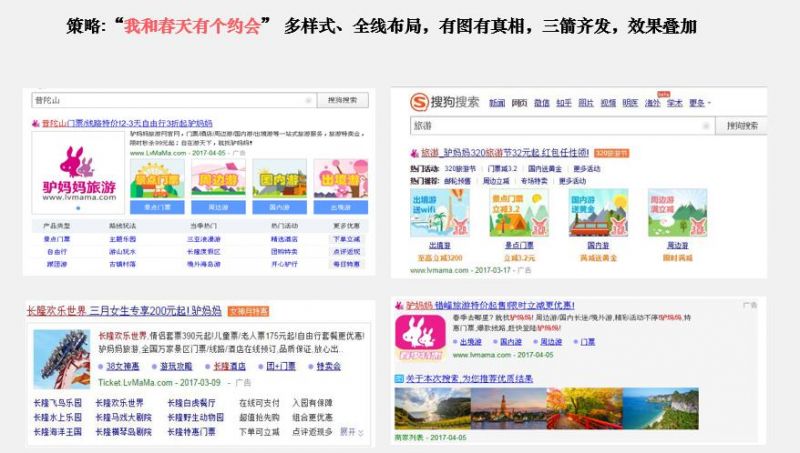Click the blue icon beside 关于本次搜索 link

pyautogui.click(x=399, y=379)
